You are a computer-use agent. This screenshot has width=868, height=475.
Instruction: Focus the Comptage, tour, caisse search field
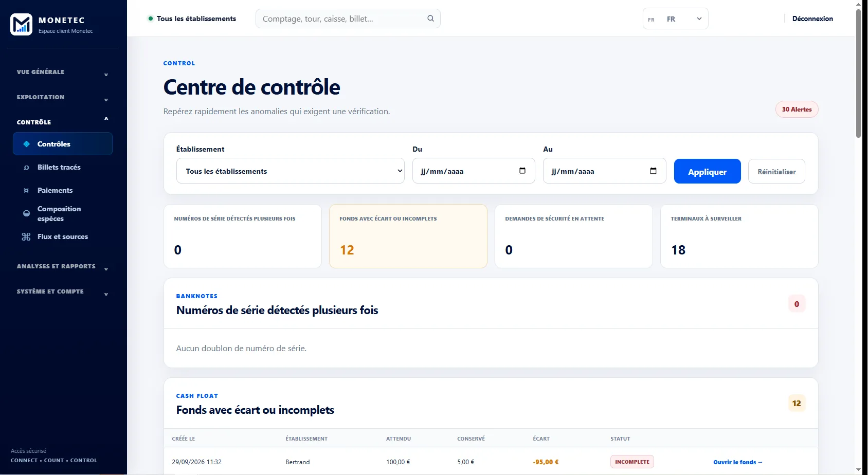348,19
